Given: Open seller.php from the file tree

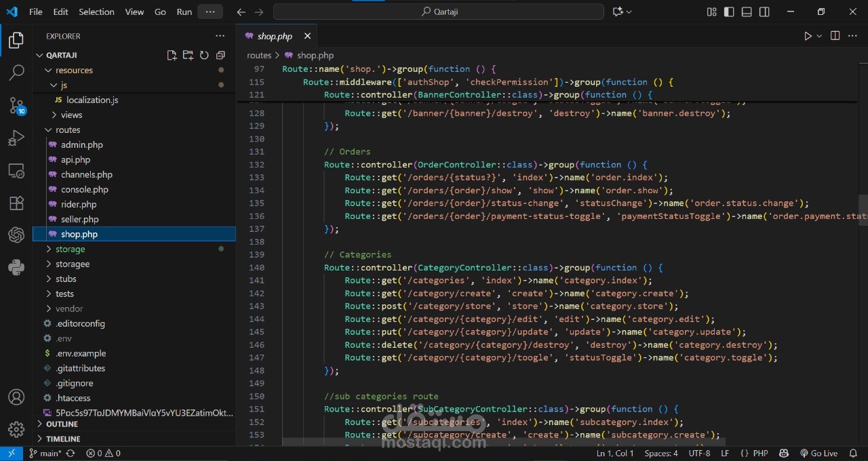Looking at the screenshot, I should 79,219.
